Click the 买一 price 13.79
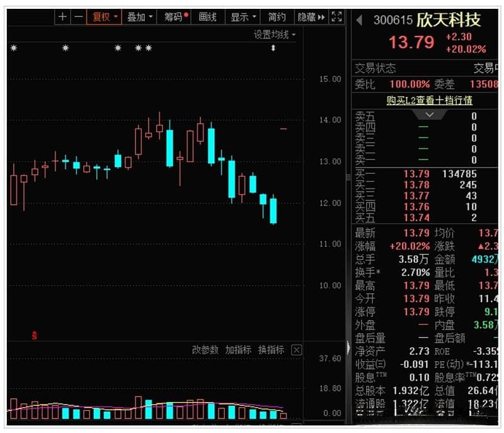 [416, 174]
